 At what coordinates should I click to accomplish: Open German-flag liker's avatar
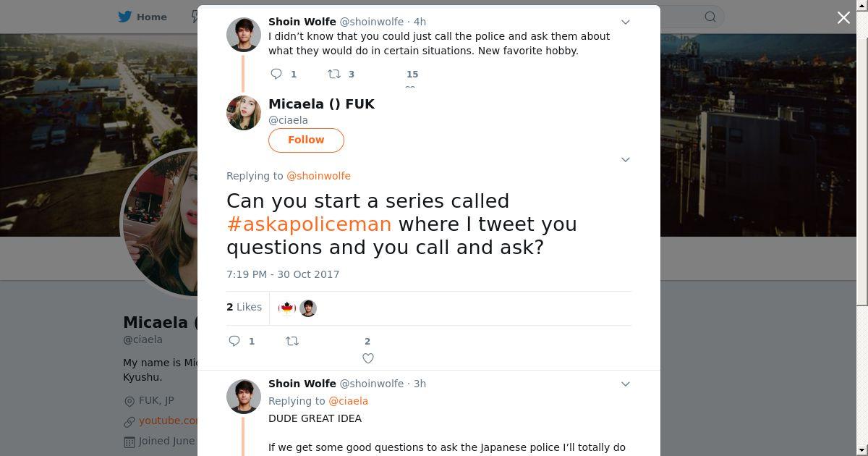(287, 308)
